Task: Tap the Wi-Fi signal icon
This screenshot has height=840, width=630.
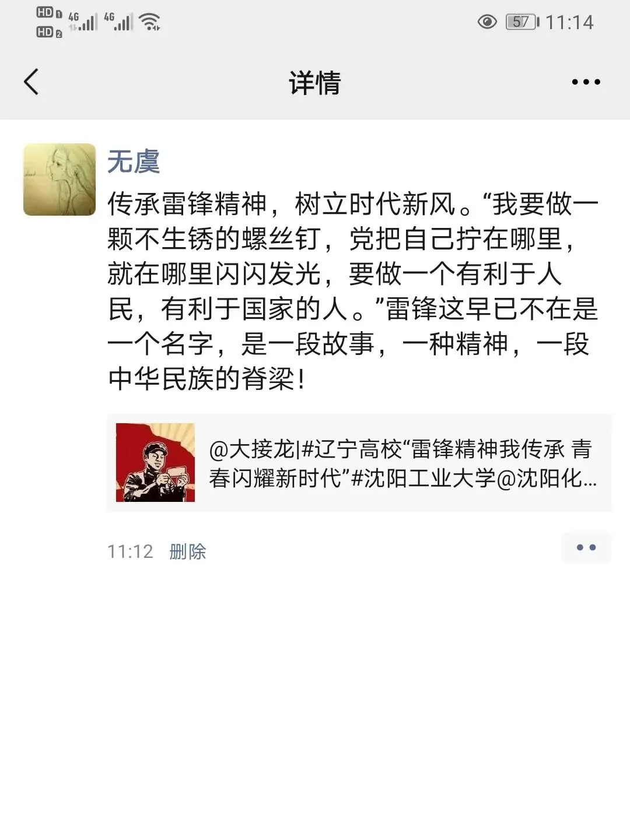Action: point(150,22)
